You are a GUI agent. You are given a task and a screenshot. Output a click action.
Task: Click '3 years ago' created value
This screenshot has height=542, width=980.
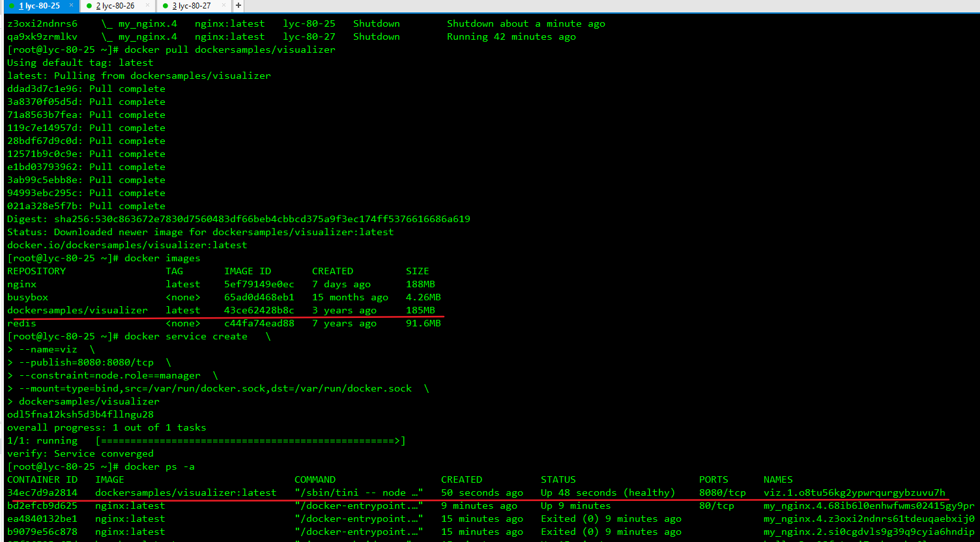click(x=344, y=310)
